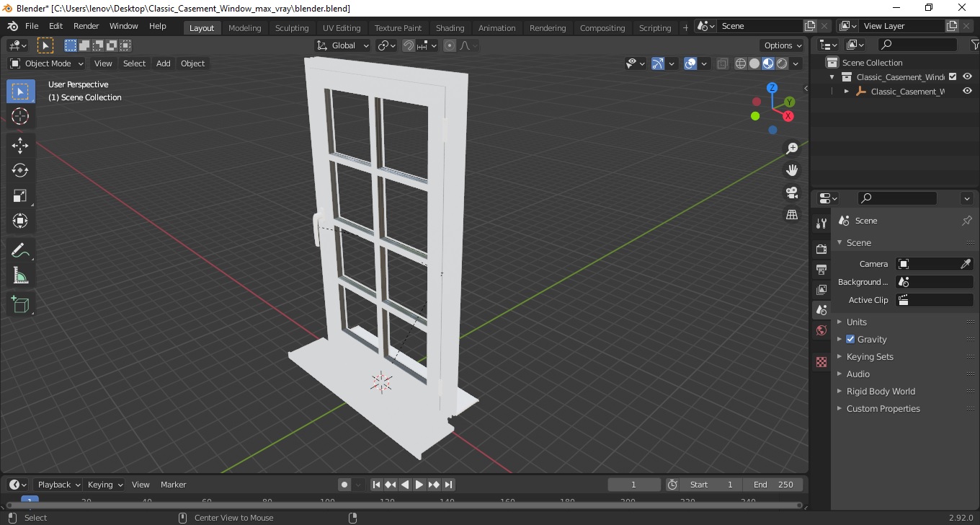980x525 pixels.
Task: Switch perspective/orthographic with grid icon
Action: click(x=792, y=214)
